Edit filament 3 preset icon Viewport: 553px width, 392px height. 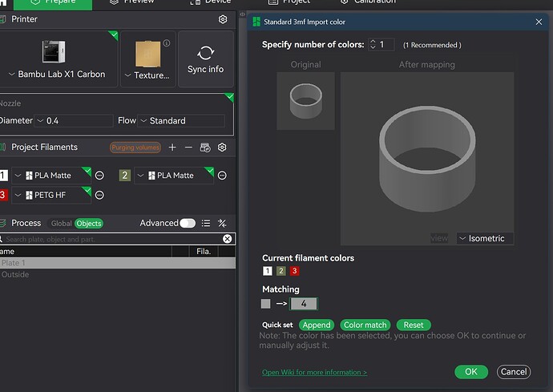click(99, 195)
